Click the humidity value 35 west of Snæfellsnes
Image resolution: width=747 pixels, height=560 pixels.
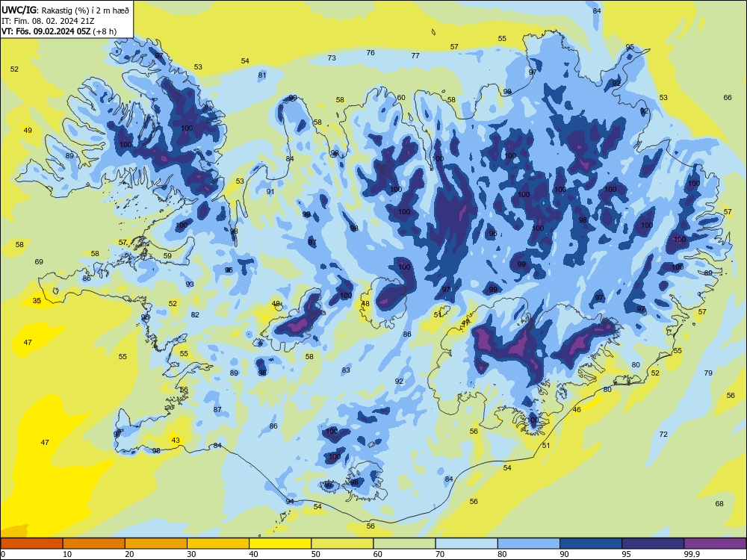tap(37, 300)
